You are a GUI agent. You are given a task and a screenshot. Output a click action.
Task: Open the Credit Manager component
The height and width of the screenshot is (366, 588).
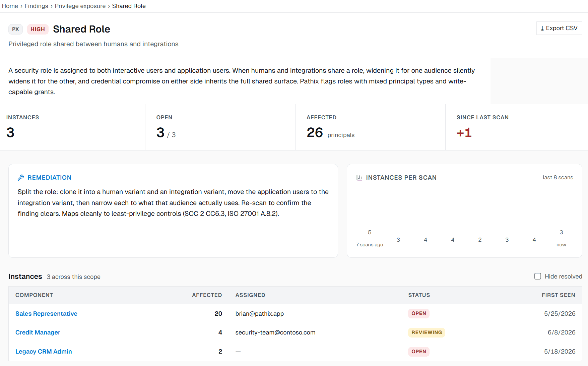click(x=38, y=332)
